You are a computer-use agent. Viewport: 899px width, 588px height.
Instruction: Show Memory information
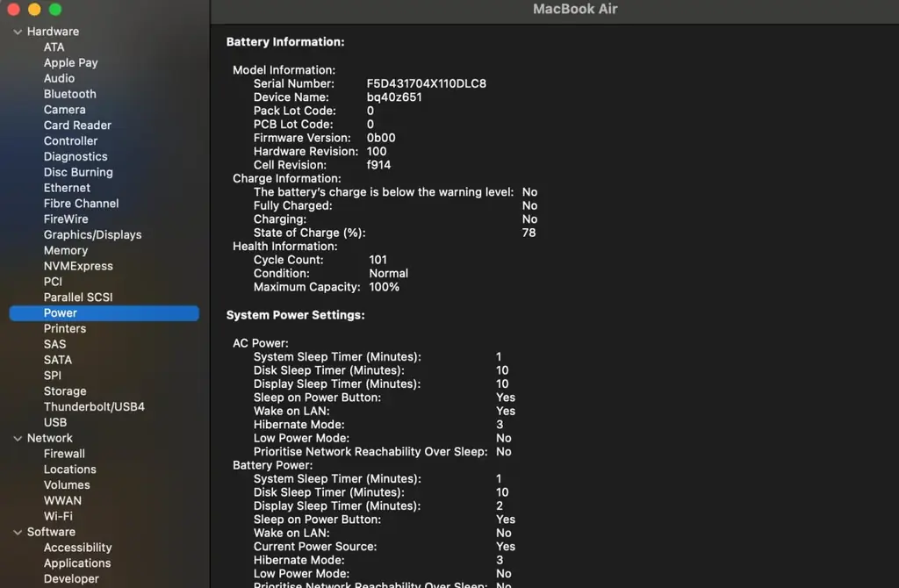65,250
